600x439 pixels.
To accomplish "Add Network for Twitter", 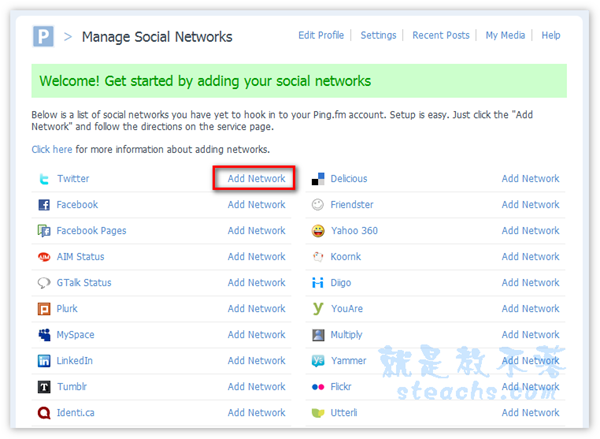I will coord(256,179).
